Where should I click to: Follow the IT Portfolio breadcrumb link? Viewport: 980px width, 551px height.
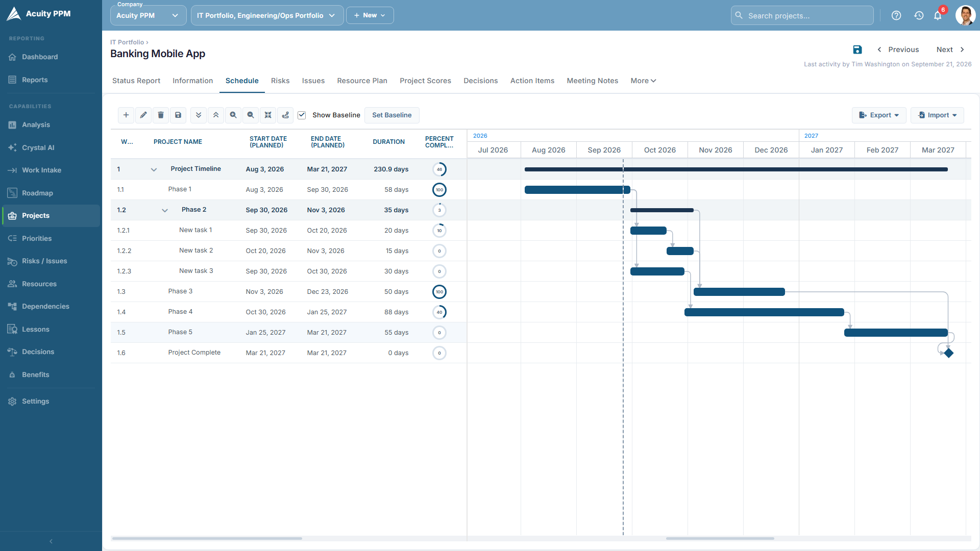(x=127, y=42)
